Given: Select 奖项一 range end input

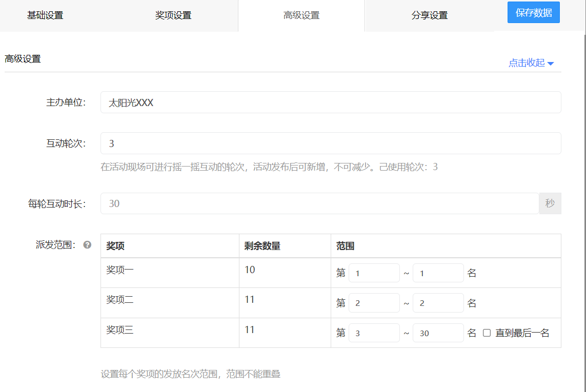Looking at the screenshot, I should [x=438, y=273].
